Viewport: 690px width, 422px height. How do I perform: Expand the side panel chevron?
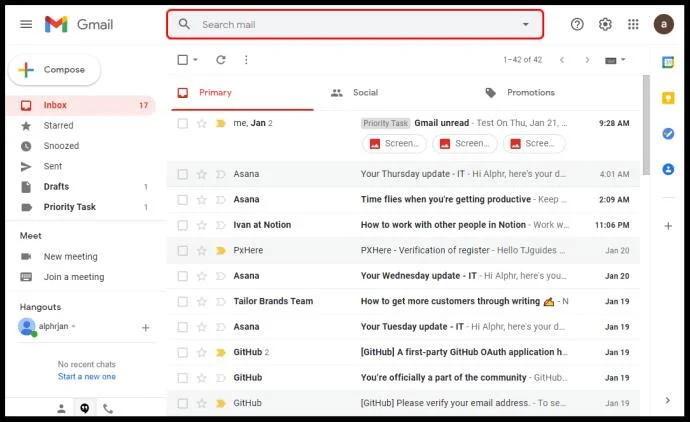pos(668,400)
